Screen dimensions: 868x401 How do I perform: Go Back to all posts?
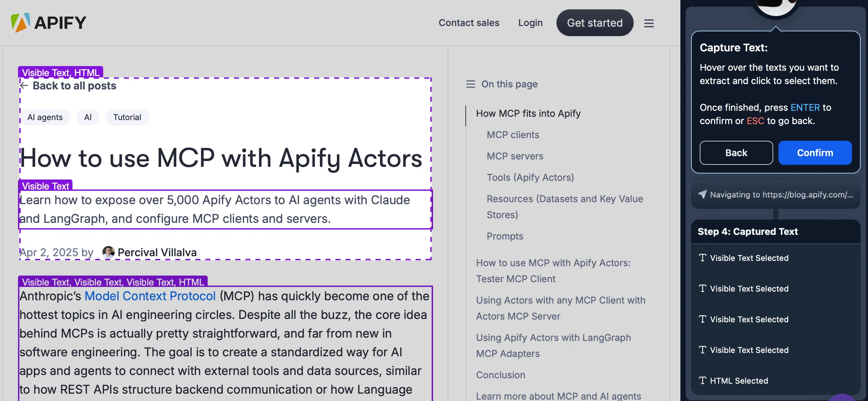coord(74,85)
